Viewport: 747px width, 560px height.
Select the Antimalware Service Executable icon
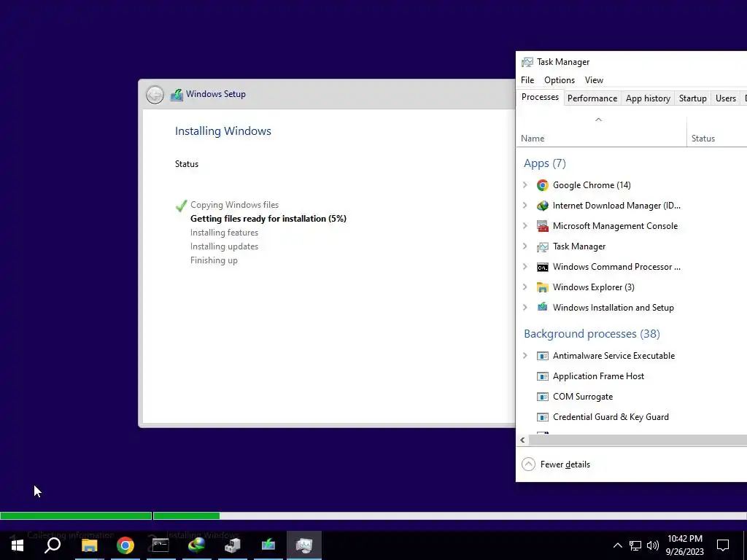click(543, 356)
